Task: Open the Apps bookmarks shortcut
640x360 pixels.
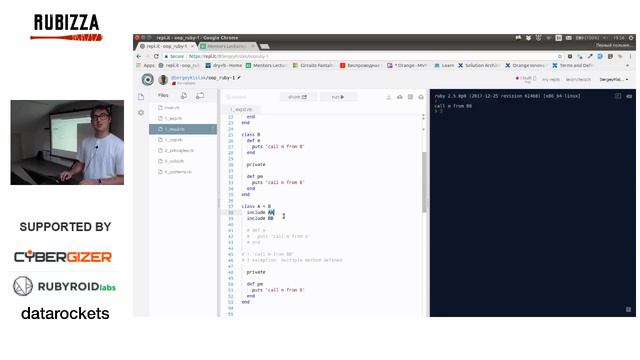Action: coord(146,65)
